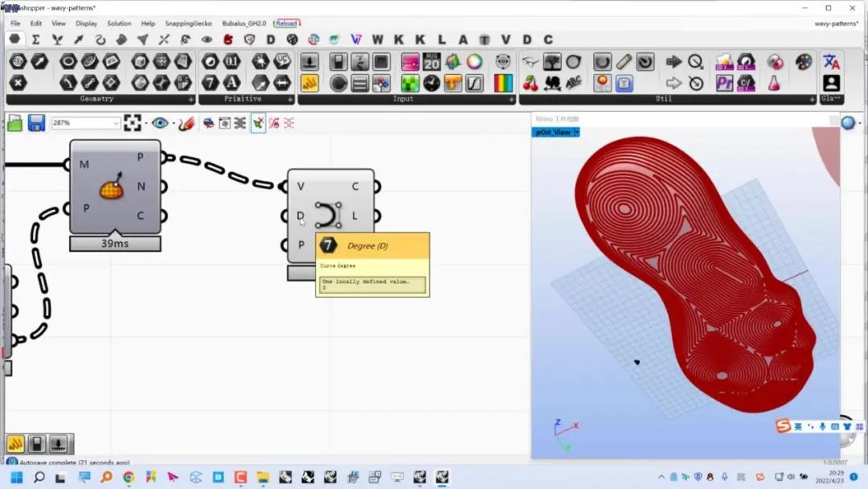Click D input on curve component
Screen dimensions: 868x489
pyautogui.click(x=300, y=216)
